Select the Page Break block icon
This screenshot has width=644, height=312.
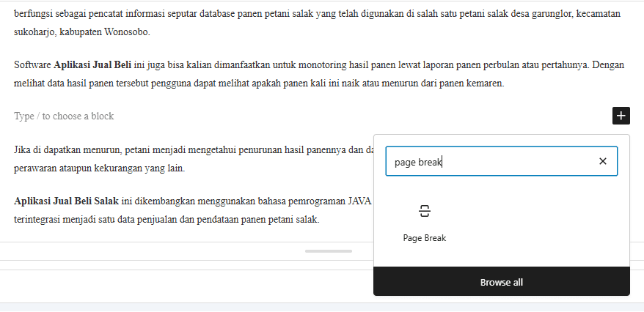pyautogui.click(x=425, y=211)
